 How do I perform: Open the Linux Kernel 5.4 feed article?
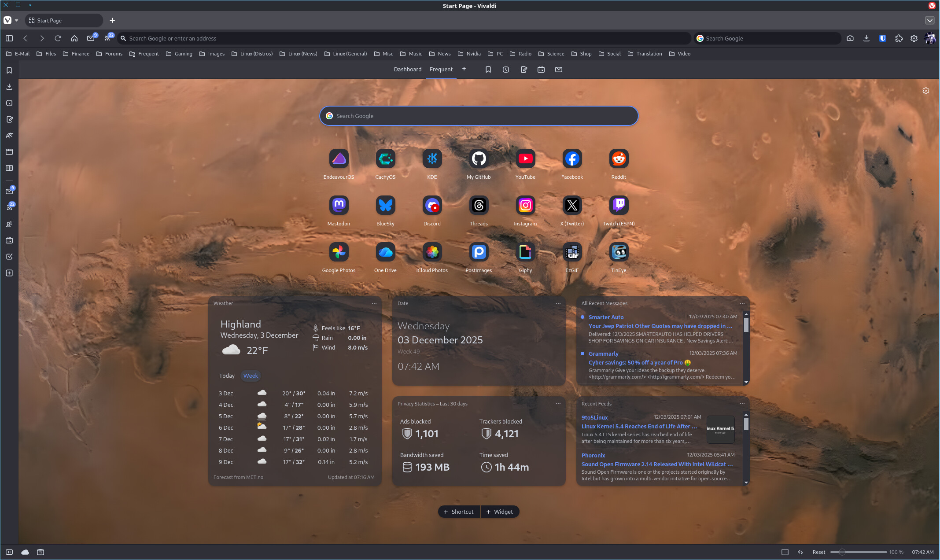point(639,426)
